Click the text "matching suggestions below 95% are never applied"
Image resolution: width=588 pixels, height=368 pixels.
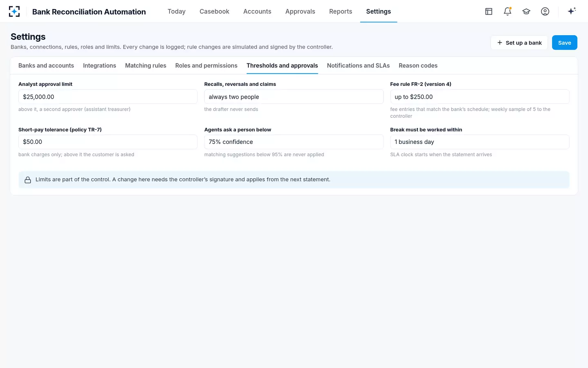pyautogui.click(x=264, y=155)
